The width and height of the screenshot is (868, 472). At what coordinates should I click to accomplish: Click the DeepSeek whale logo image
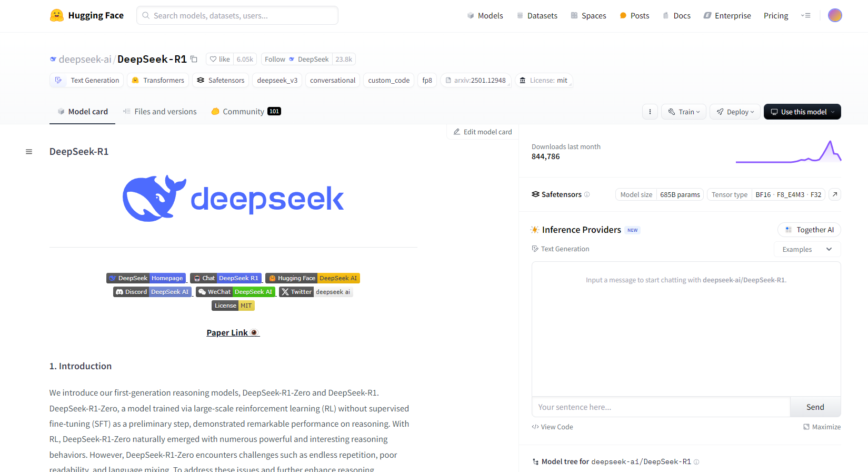(x=233, y=199)
